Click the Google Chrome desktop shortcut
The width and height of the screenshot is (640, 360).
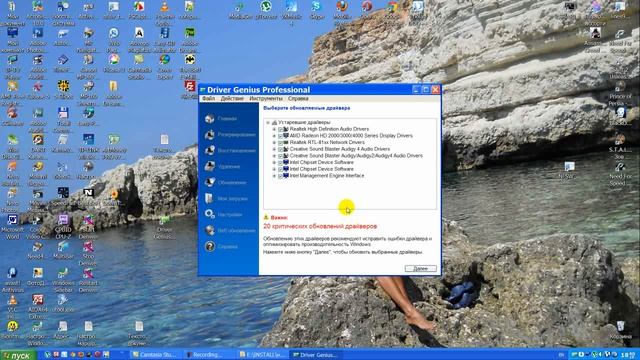[392, 10]
